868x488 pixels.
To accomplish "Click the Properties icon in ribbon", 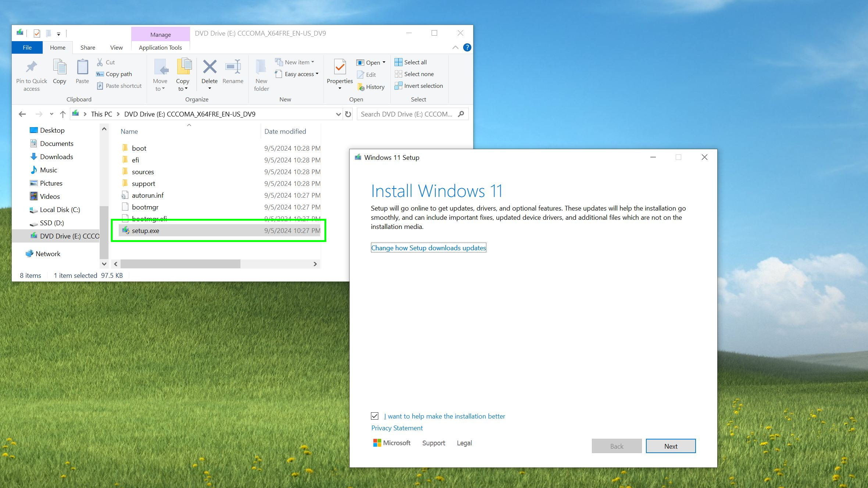I will (x=340, y=67).
